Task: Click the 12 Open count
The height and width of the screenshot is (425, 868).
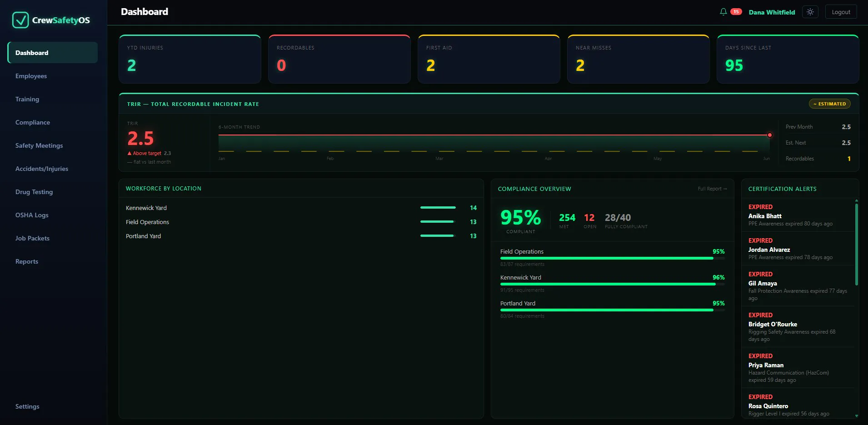Action: click(589, 218)
